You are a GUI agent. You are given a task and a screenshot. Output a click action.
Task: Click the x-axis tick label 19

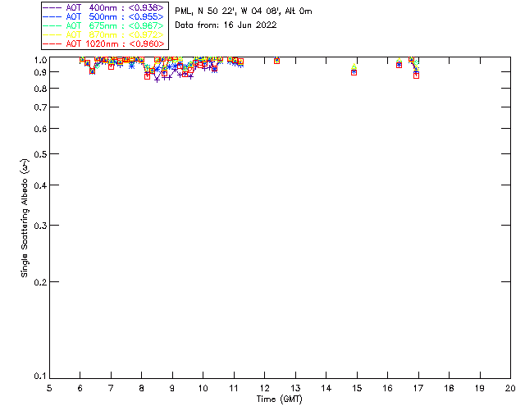coord(480,388)
